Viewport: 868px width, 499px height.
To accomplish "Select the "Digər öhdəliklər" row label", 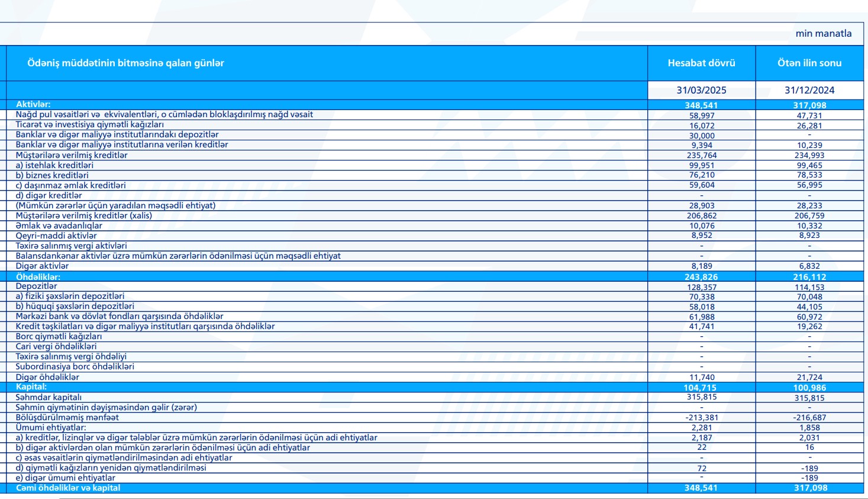I will coord(47,378).
